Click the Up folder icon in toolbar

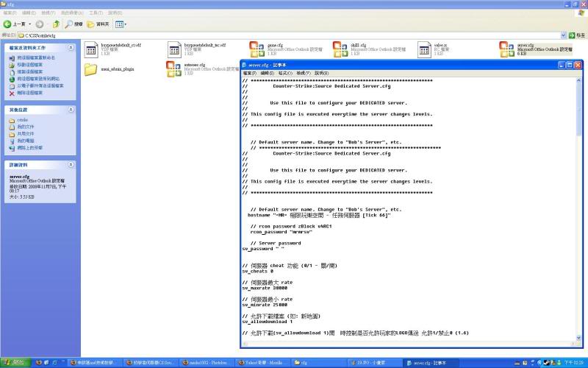click(56, 24)
